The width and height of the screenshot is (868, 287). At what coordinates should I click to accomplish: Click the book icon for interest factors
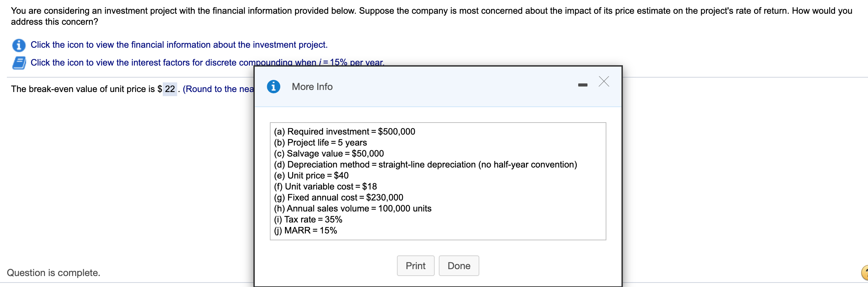(x=19, y=63)
